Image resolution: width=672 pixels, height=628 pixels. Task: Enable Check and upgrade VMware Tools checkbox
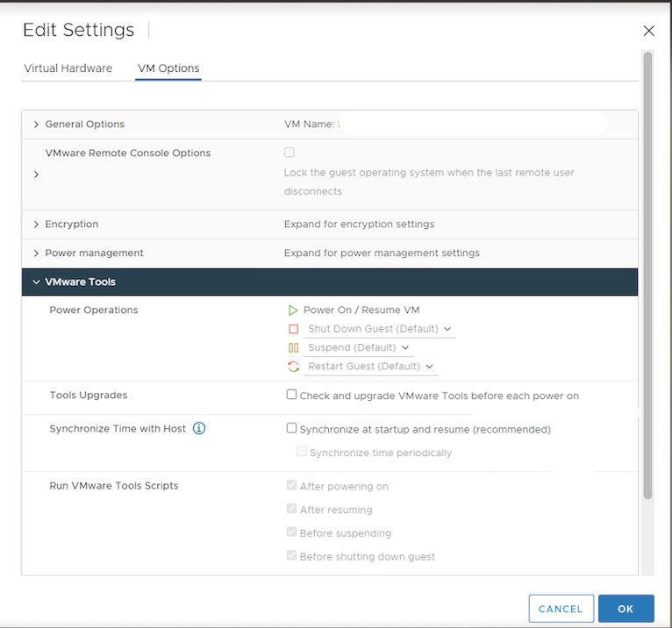pyautogui.click(x=291, y=395)
